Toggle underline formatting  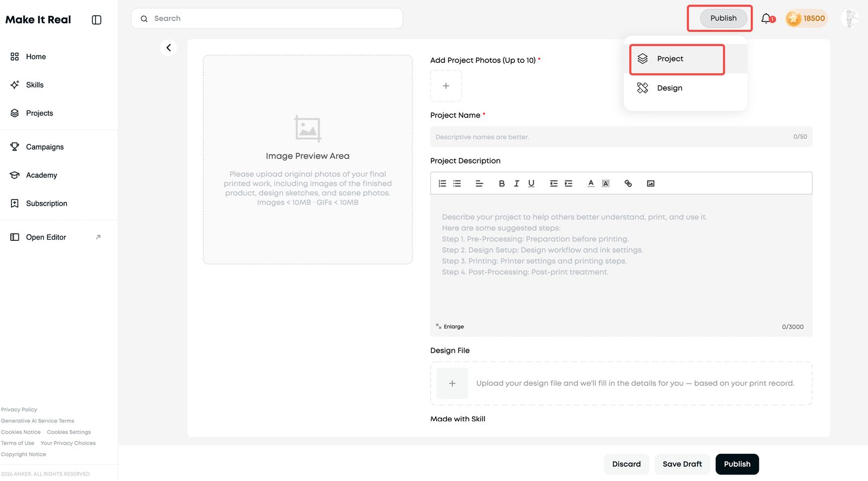click(531, 183)
